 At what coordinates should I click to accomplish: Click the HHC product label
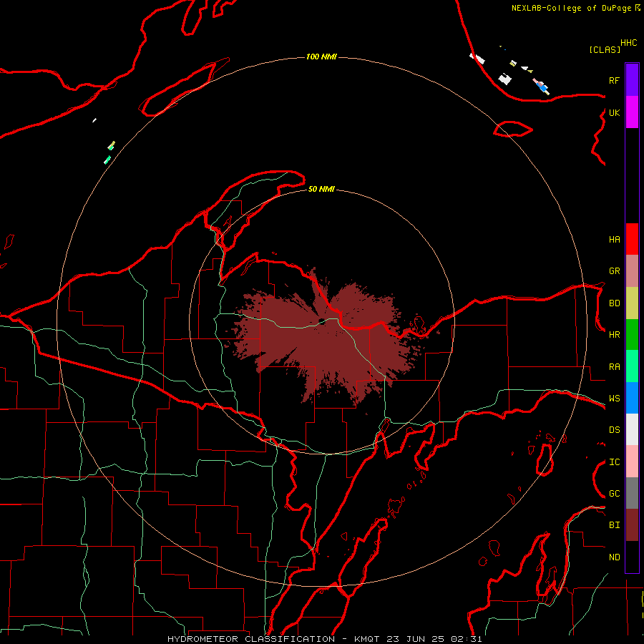pyautogui.click(x=628, y=43)
